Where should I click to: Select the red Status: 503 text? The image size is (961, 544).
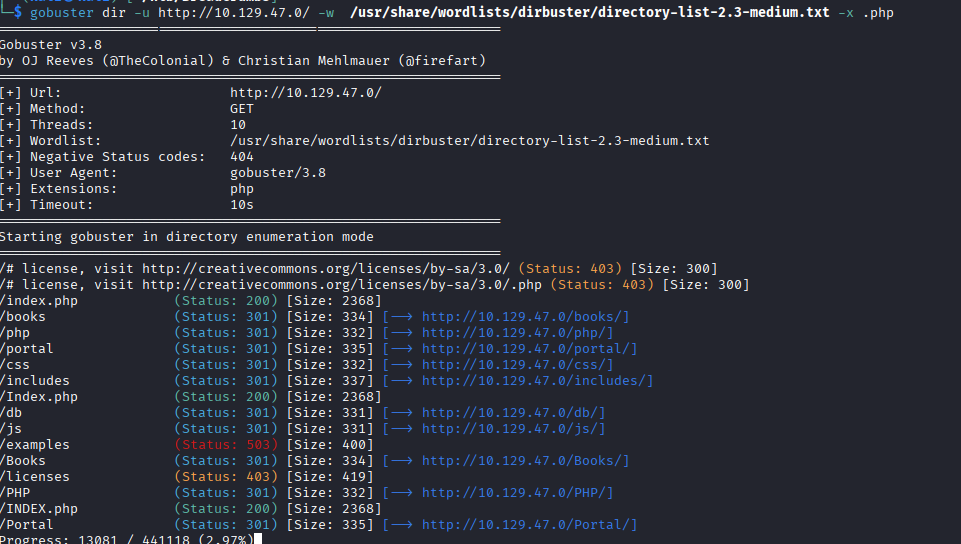point(226,445)
